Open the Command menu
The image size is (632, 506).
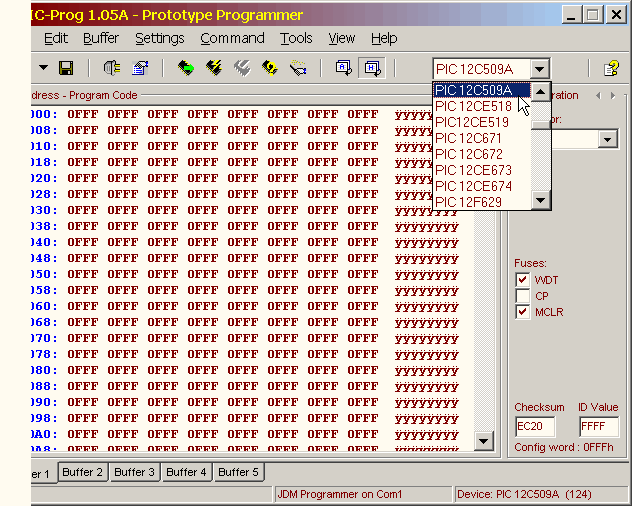232,38
